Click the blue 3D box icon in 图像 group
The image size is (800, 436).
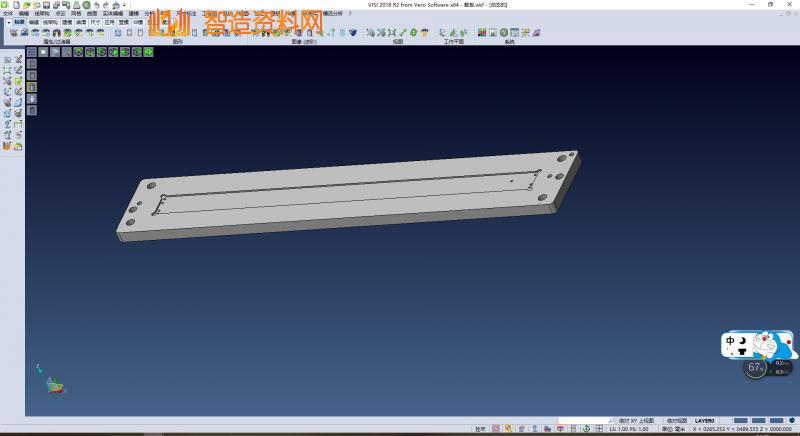coord(351,33)
